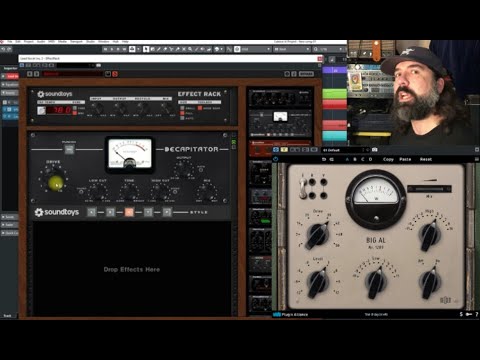The height and width of the screenshot is (360, 480).
Task: Click the High knob on the Big AL
Action: pos(429,235)
